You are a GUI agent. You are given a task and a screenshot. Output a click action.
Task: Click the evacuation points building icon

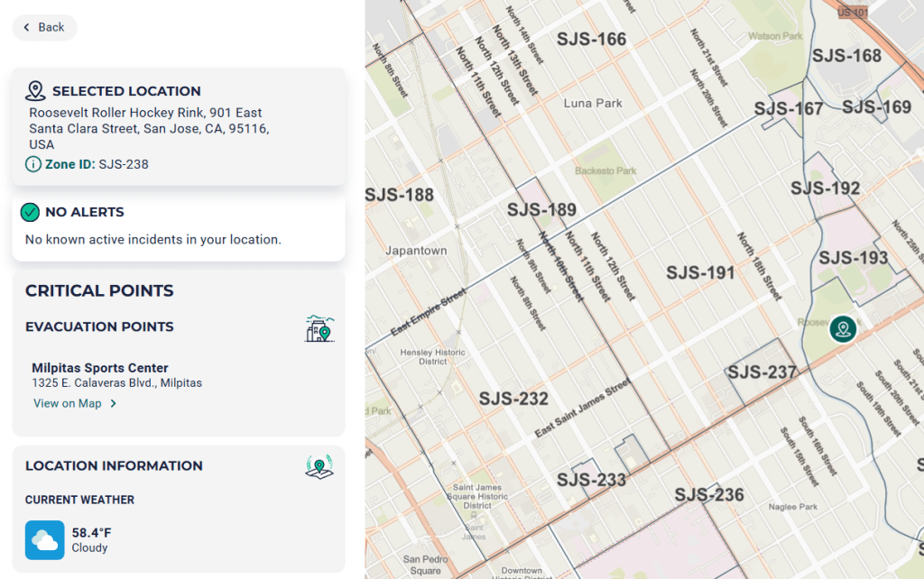(319, 328)
